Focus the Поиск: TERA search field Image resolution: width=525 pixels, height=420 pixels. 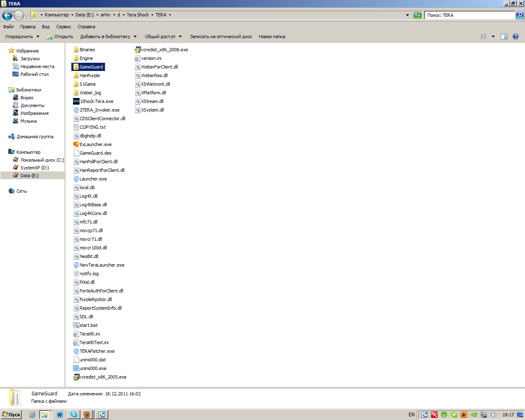pos(470,15)
